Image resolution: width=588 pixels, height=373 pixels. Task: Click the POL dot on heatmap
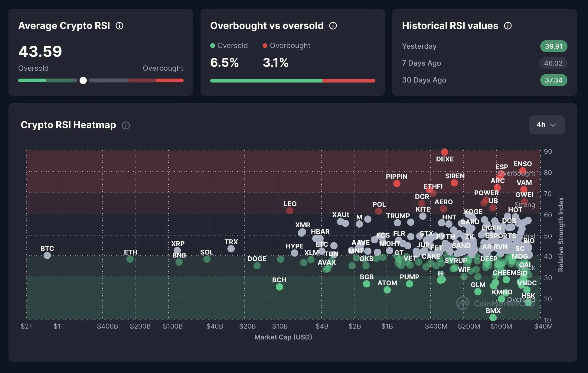tap(379, 211)
